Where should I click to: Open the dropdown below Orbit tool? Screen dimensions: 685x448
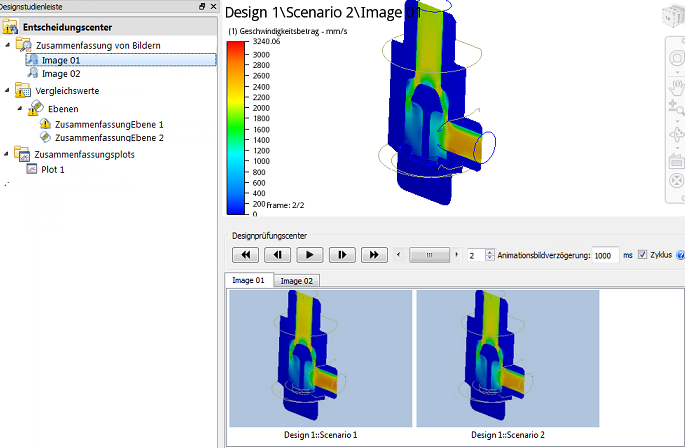(x=677, y=148)
